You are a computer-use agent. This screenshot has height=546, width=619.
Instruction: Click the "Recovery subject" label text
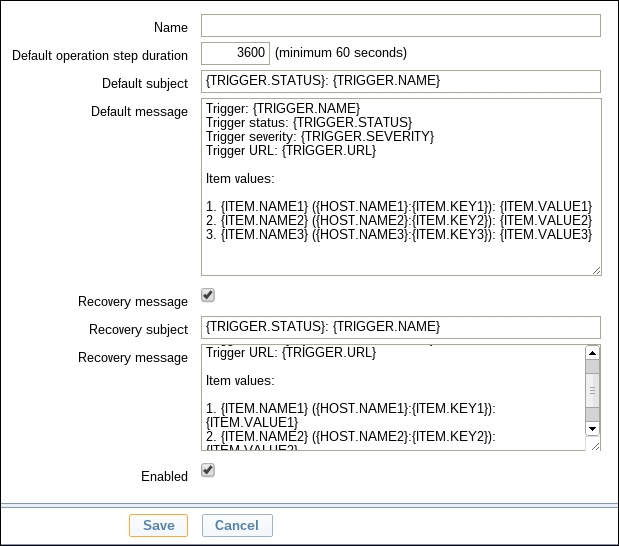[138, 329]
